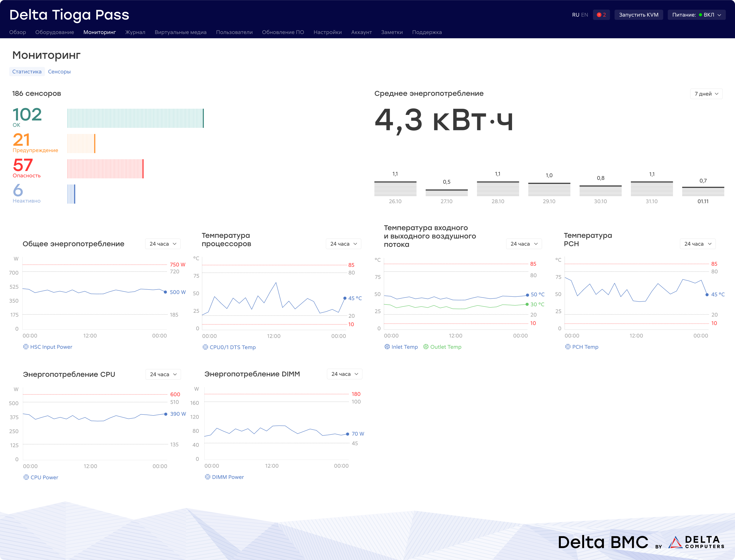735x560 pixels.
Task: Switch the interface language to EN
Action: pyautogui.click(x=585, y=15)
